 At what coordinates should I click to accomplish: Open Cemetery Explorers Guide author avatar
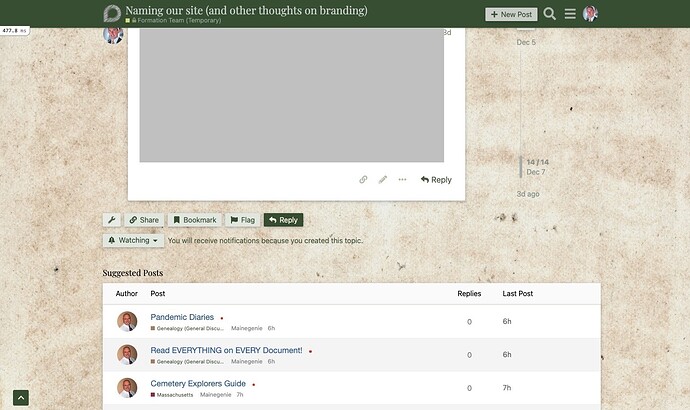tap(127, 388)
